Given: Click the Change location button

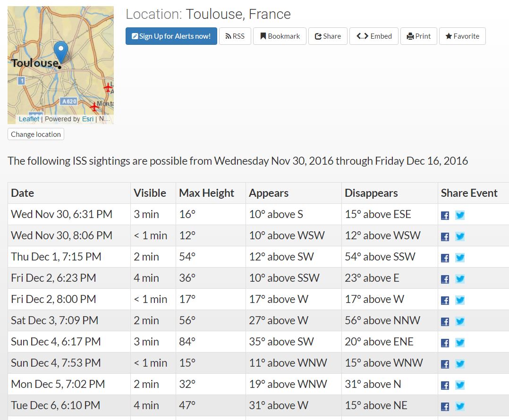Looking at the screenshot, I should (36, 134).
